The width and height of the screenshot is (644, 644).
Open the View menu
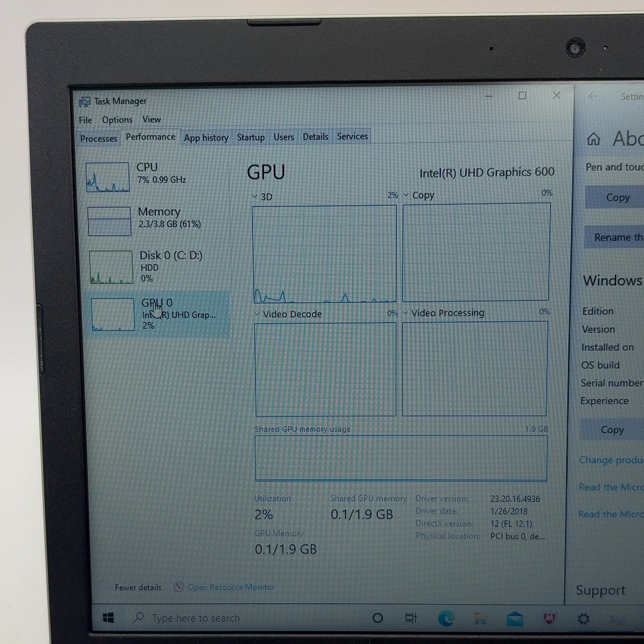coord(152,119)
